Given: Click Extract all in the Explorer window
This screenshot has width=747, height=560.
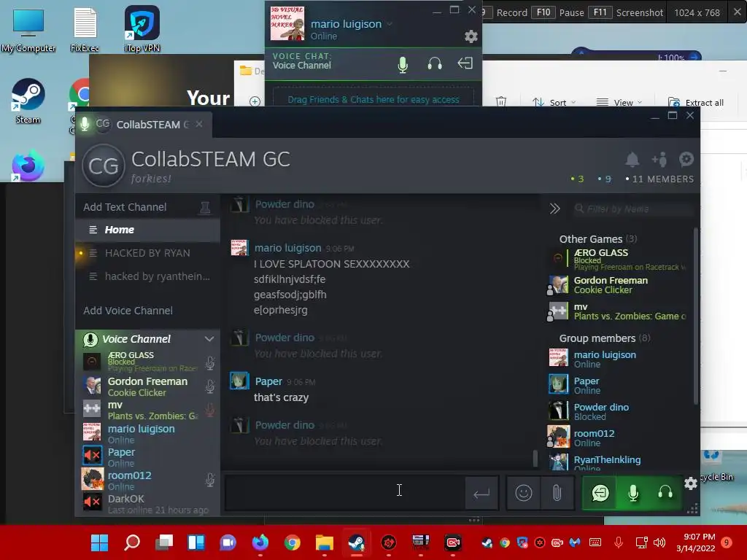Looking at the screenshot, I should [x=695, y=102].
